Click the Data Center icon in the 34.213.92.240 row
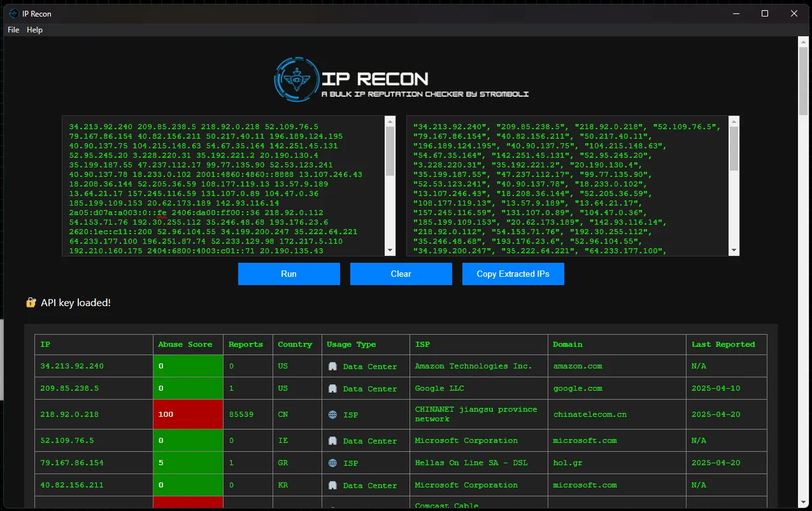Screen dimensions: 812x511 coord(332,367)
